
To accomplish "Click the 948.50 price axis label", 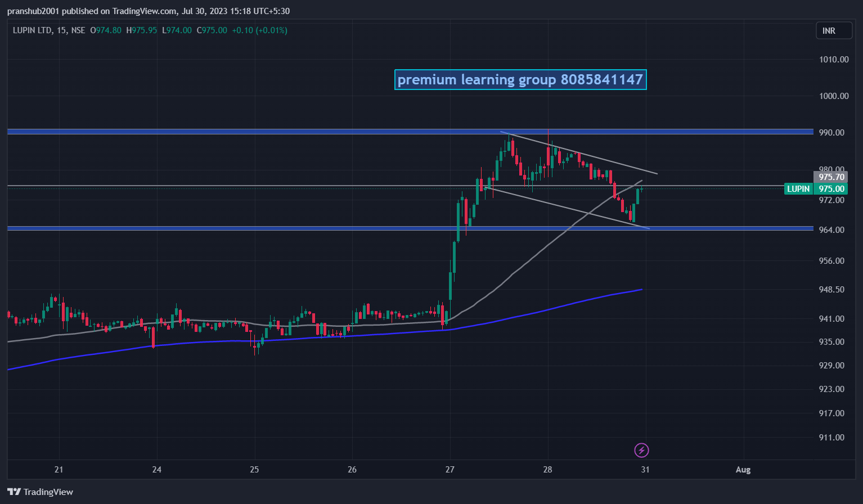I will [x=831, y=290].
